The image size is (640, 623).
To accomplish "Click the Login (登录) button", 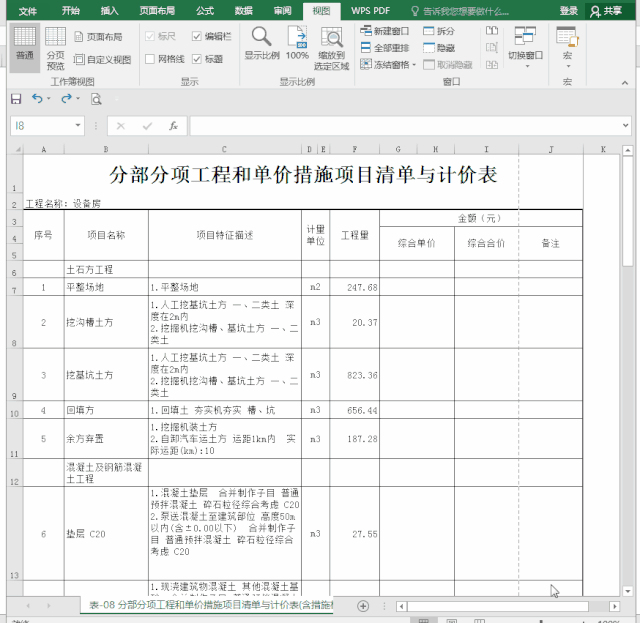I will pos(569,11).
